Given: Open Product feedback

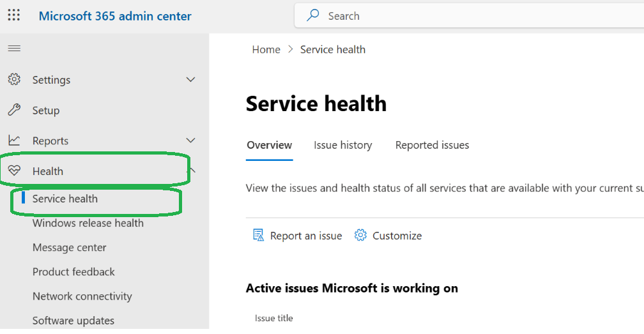Looking at the screenshot, I should click(73, 271).
